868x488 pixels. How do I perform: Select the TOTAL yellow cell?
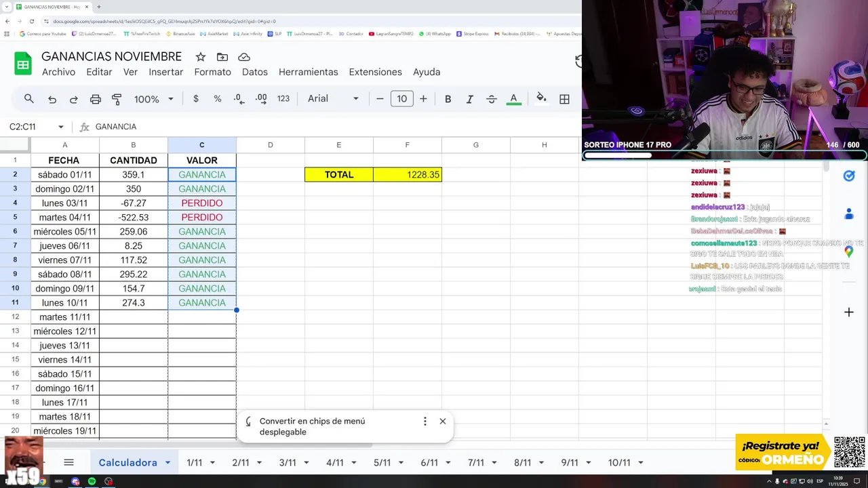click(x=339, y=175)
